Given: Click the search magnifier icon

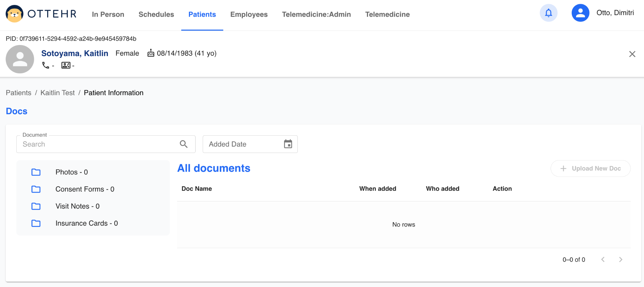Looking at the screenshot, I should tap(184, 144).
